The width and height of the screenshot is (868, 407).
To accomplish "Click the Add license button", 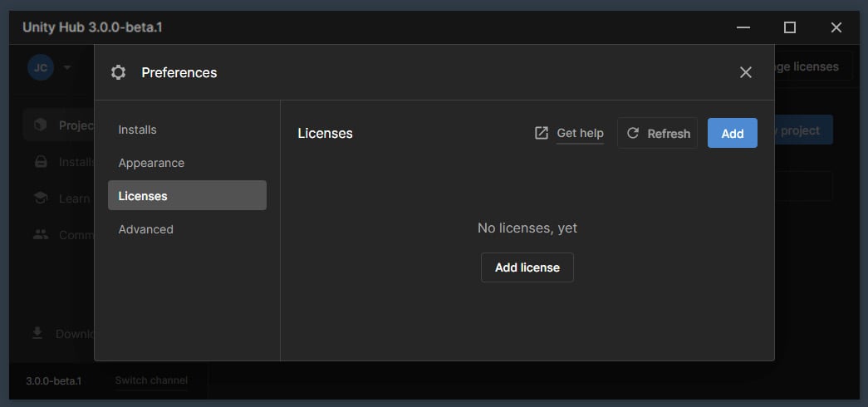I will (527, 267).
